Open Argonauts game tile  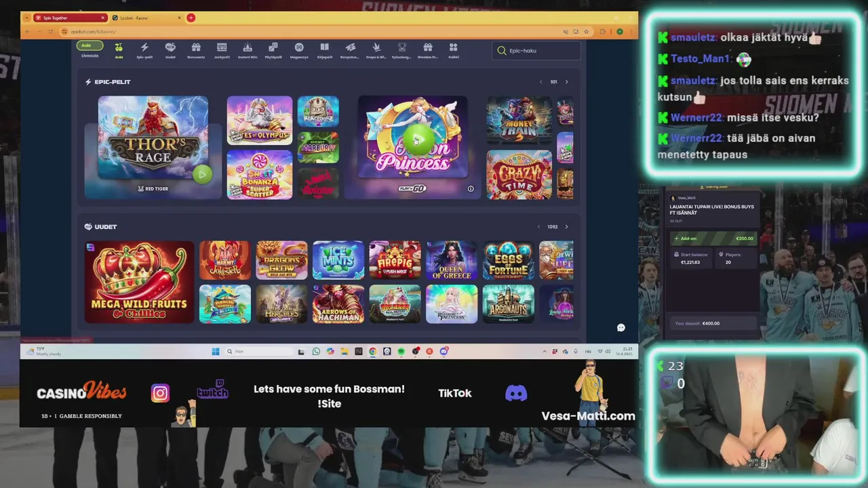click(x=509, y=304)
